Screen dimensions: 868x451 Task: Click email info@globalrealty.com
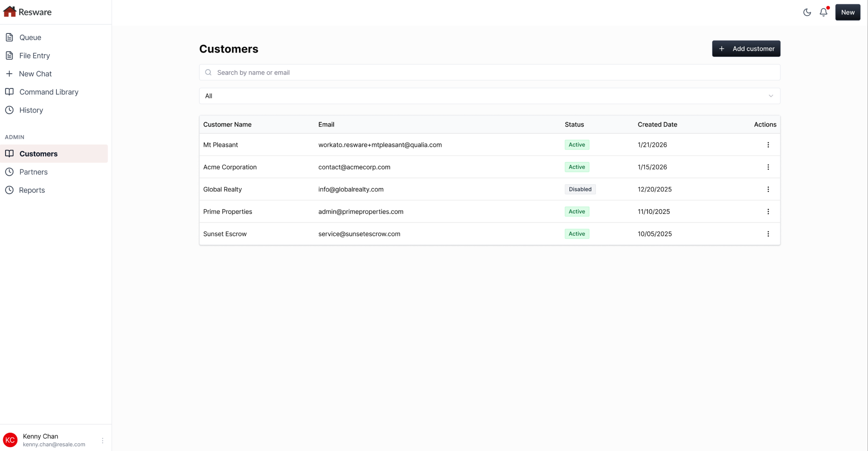(351, 189)
